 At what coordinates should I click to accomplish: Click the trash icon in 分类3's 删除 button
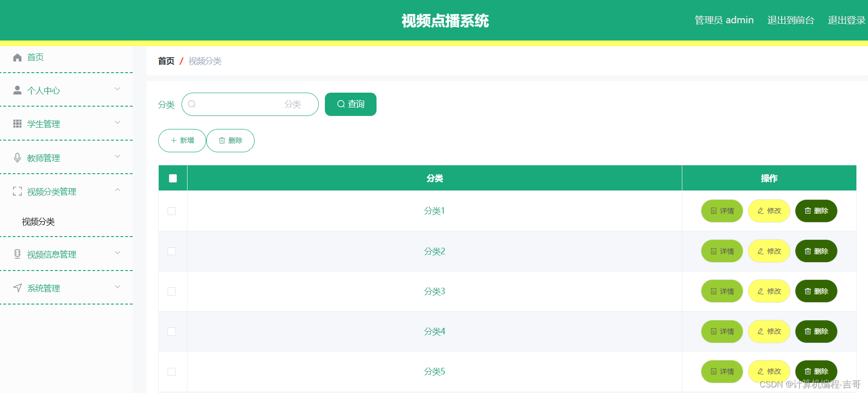[808, 291]
